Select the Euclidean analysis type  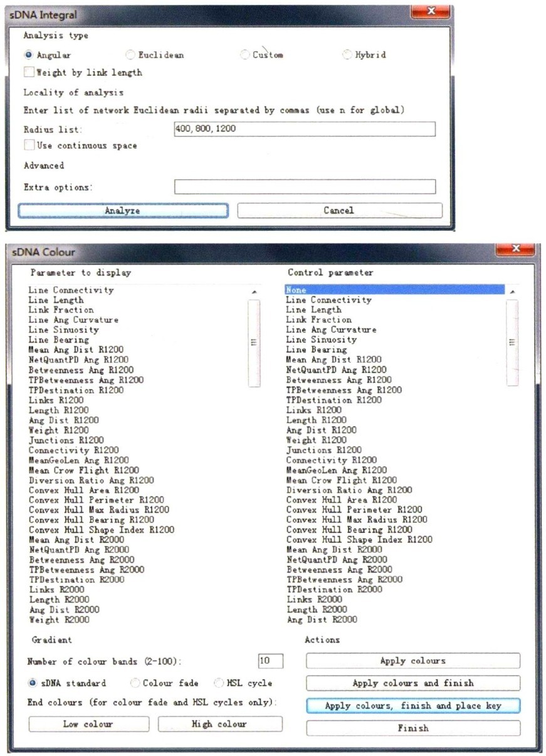coord(131,55)
